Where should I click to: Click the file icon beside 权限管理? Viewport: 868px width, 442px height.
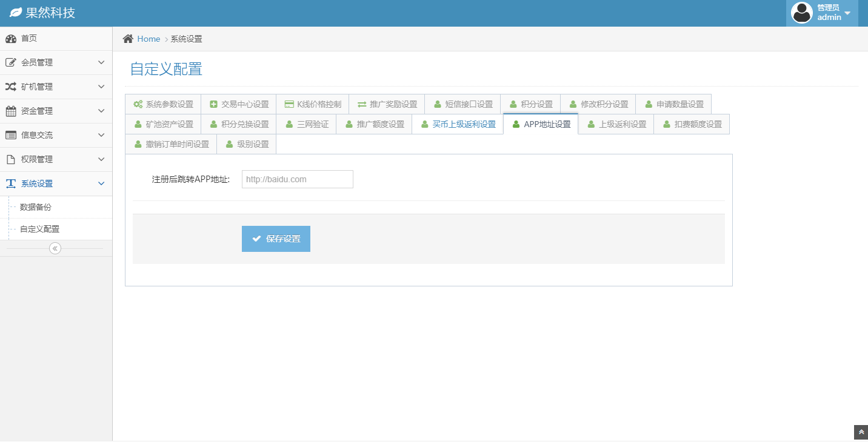coord(10,159)
